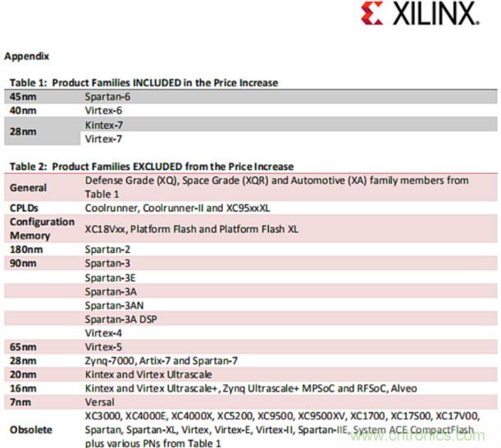
Task: Click the Virtex-7 entry
Action: coord(103,139)
